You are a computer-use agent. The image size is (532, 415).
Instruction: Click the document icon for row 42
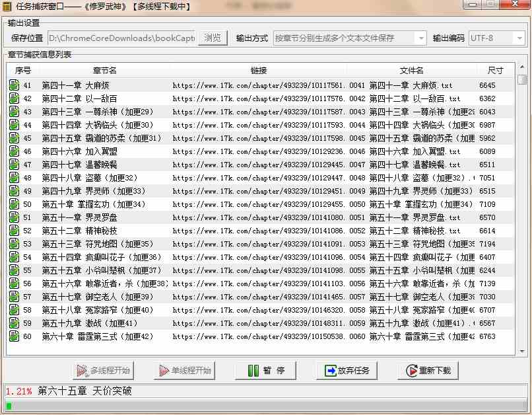[x=14, y=98]
